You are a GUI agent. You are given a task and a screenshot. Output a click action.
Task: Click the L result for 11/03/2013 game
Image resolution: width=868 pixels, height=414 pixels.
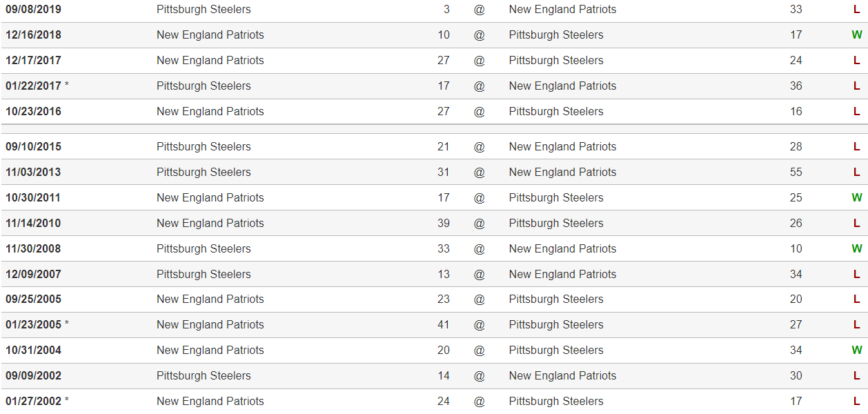(856, 172)
